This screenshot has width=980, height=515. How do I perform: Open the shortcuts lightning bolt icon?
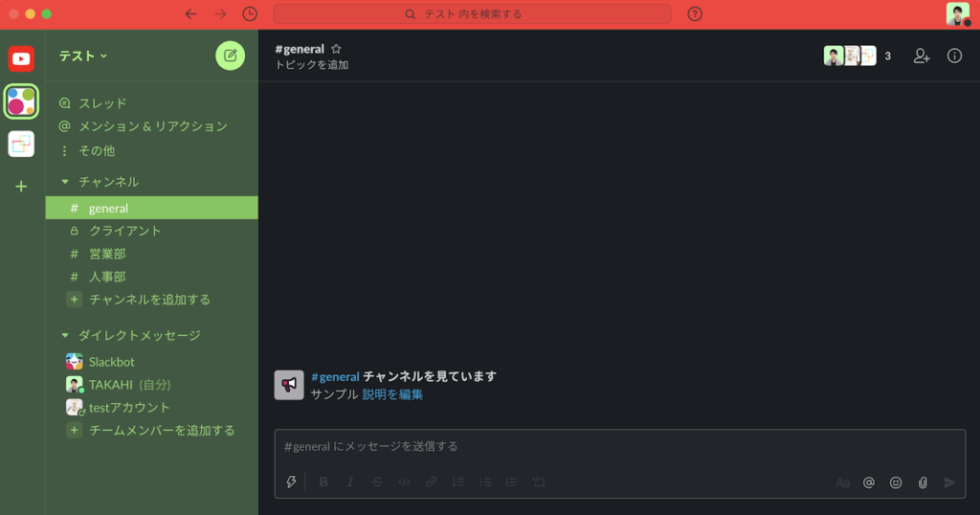pos(291,481)
